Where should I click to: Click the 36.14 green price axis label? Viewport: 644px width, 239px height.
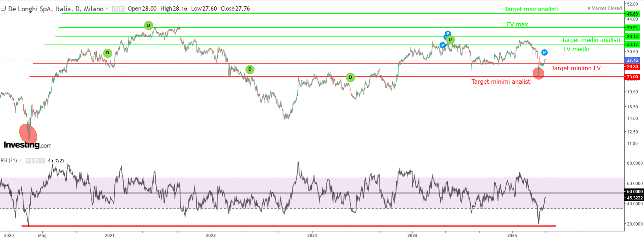pyautogui.click(x=632, y=37)
